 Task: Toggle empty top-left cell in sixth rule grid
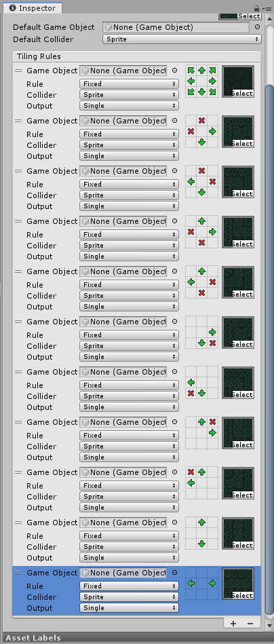[x=191, y=322]
